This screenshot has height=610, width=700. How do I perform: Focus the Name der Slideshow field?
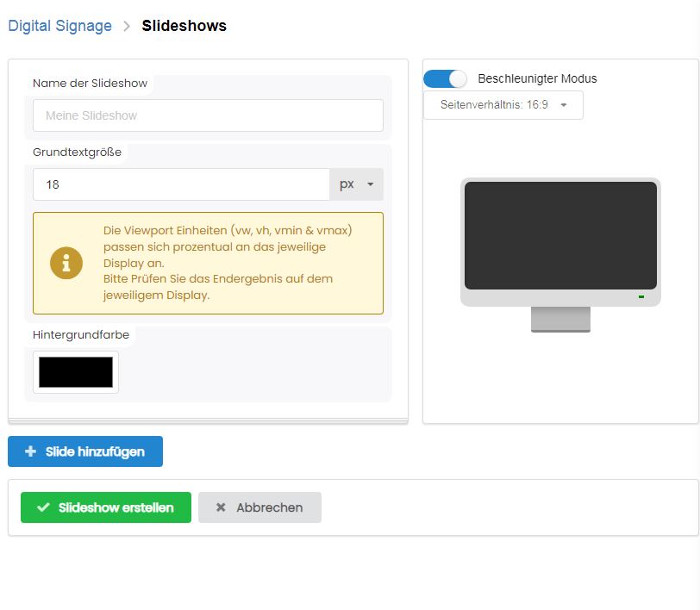(x=208, y=115)
